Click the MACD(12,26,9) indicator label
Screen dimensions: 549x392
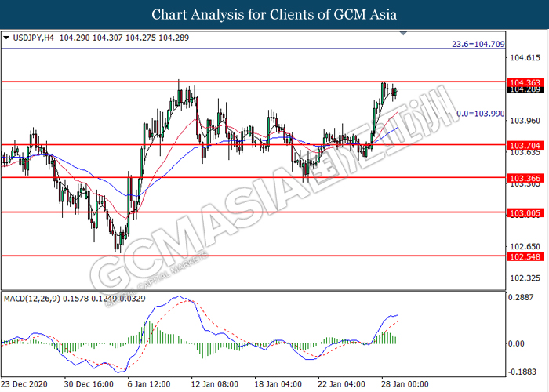(32, 299)
